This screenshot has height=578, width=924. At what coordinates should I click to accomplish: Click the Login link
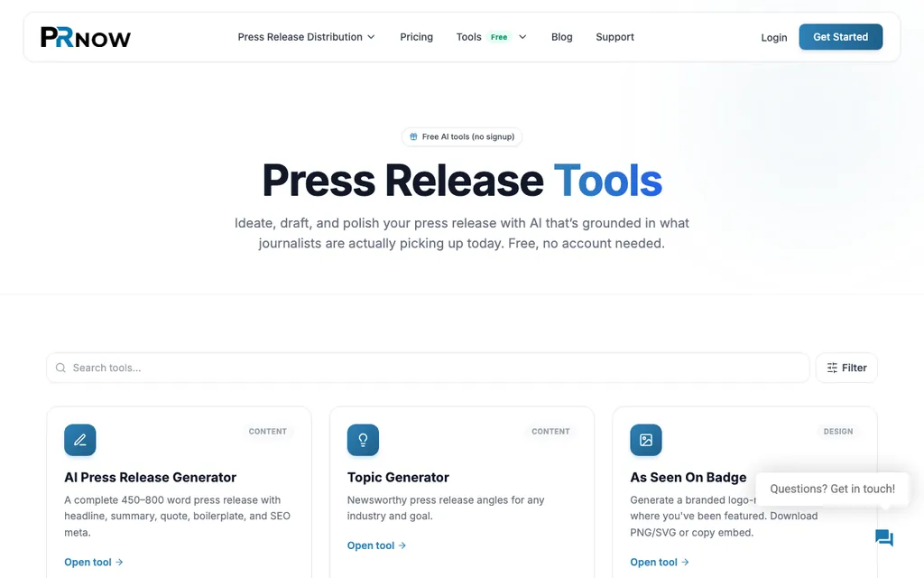coord(773,38)
